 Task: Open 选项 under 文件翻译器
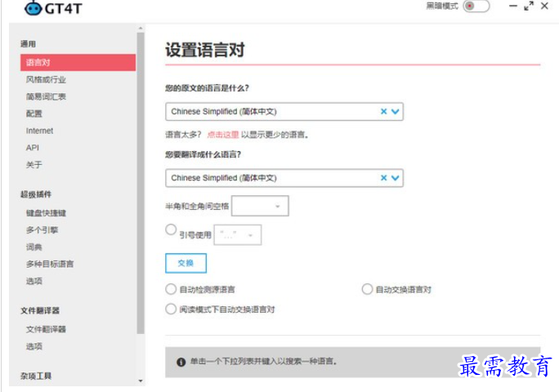(34, 346)
